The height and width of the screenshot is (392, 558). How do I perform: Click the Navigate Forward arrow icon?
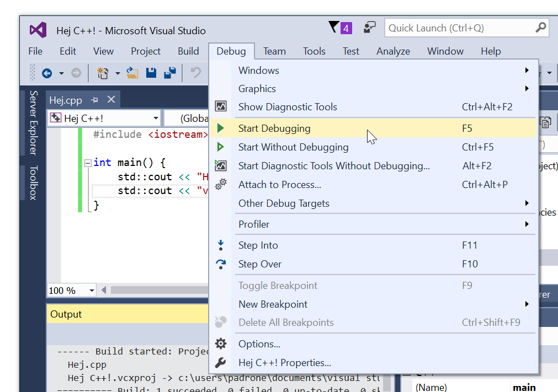76,73
